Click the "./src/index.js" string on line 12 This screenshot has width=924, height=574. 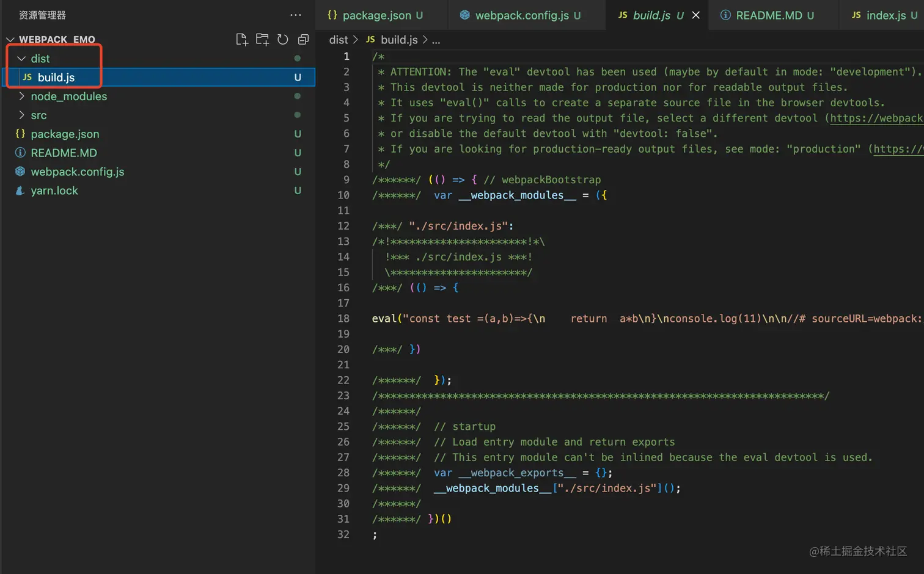pos(458,226)
